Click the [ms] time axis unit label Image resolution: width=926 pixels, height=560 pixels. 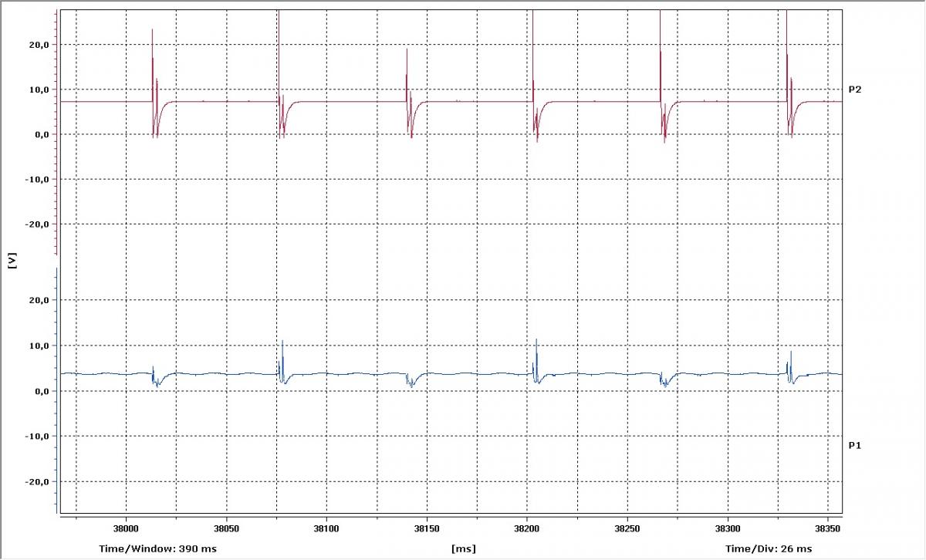(464, 548)
